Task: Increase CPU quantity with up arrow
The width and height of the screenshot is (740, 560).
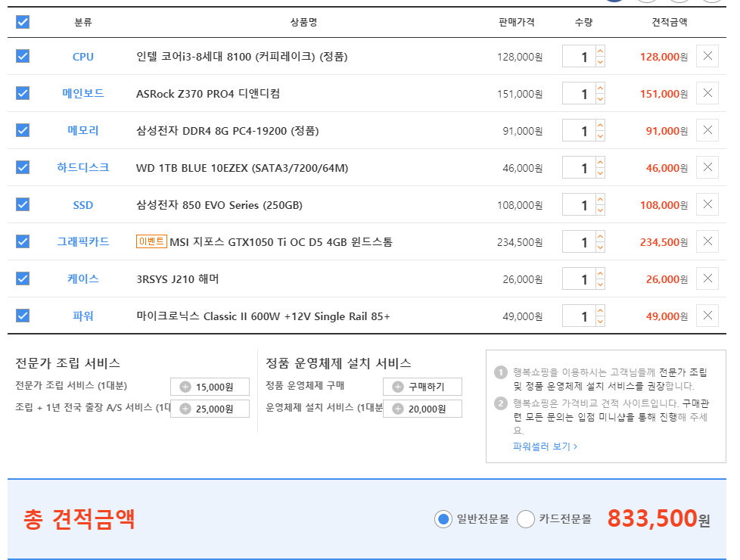Action: 600,51
